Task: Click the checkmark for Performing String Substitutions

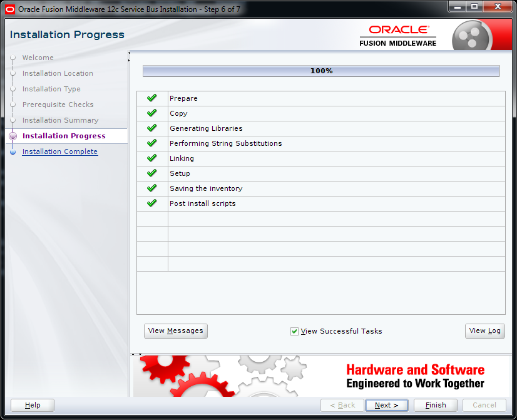Action: tap(151, 143)
